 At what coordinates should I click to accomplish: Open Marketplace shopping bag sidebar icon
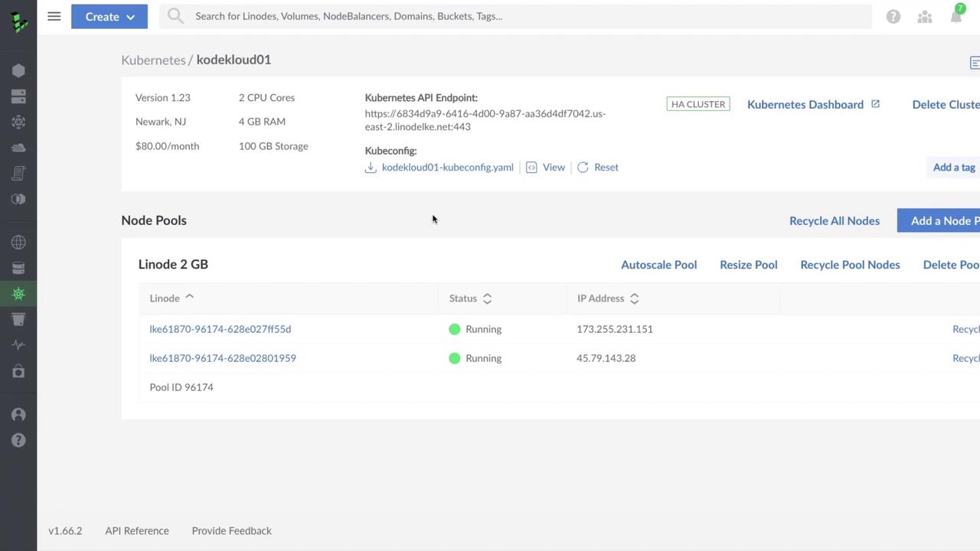[18, 371]
